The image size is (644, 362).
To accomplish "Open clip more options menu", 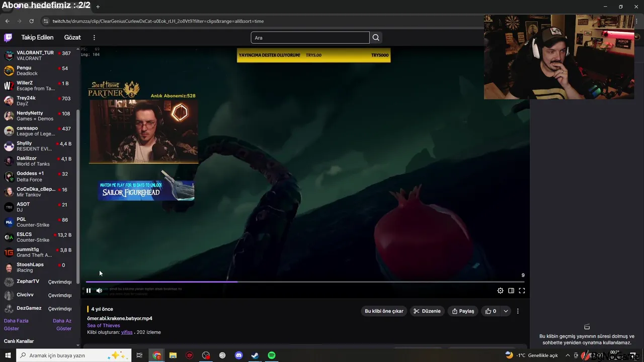I will click(x=518, y=311).
